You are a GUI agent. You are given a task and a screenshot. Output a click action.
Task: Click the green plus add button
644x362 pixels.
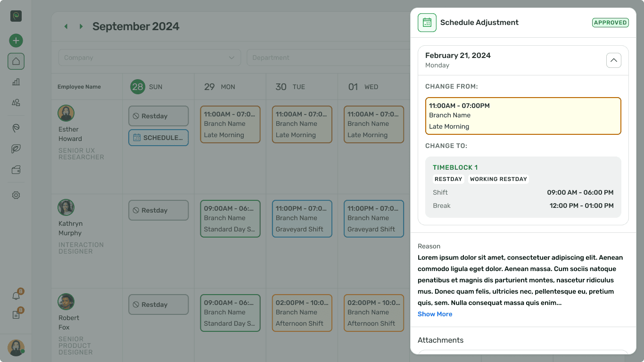click(x=16, y=41)
